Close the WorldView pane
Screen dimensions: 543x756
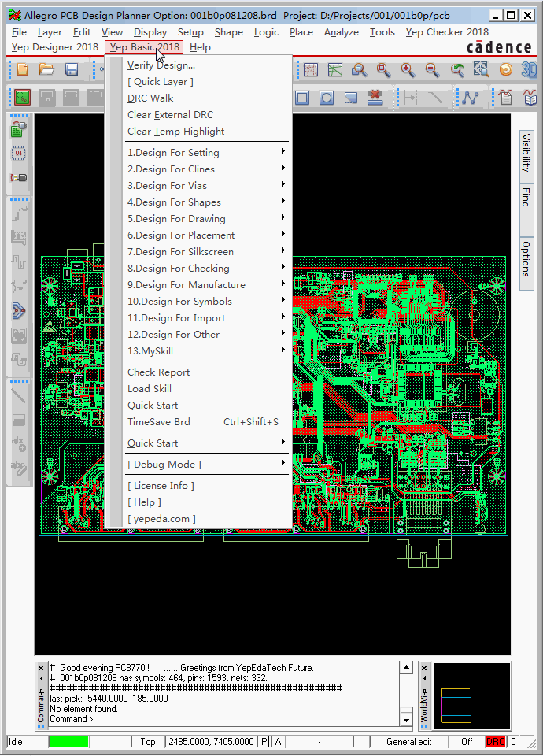pos(424,669)
